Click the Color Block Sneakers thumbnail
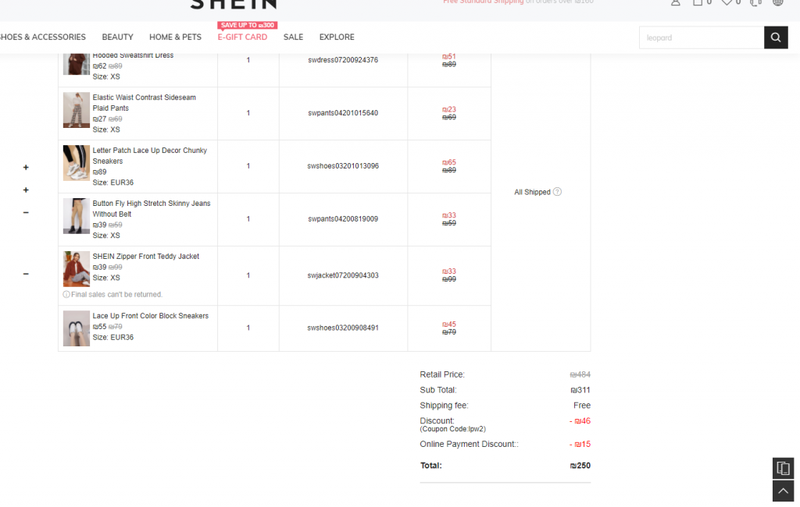 [76, 328]
